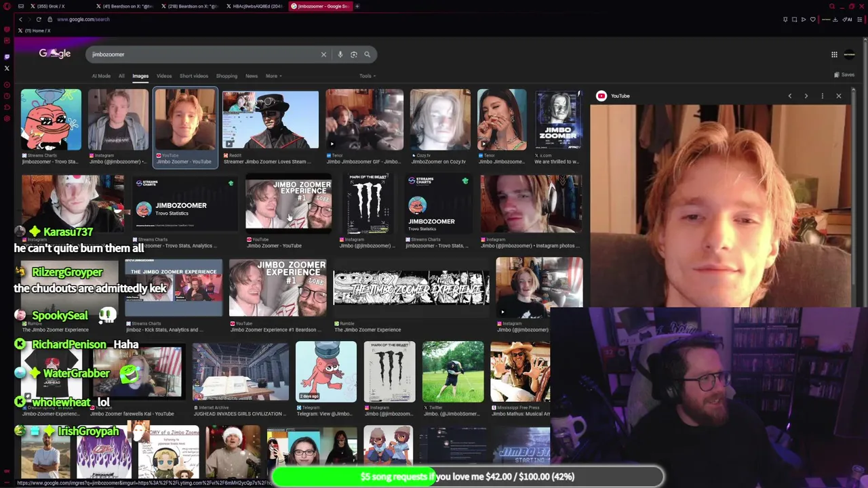Open the Internet Archive Jughead thumbnail
The height and width of the screenshot is (488, 868).
(x=241, y=371)
